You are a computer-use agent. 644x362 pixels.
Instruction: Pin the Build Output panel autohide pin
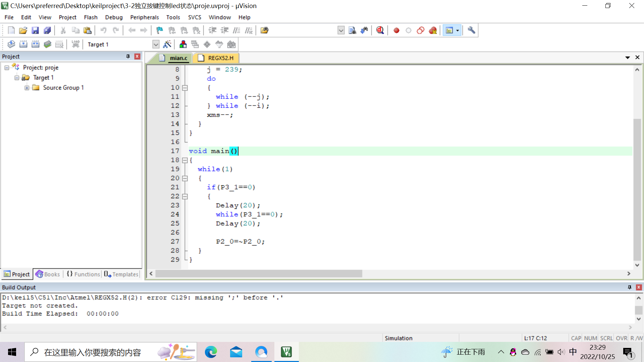630,287
